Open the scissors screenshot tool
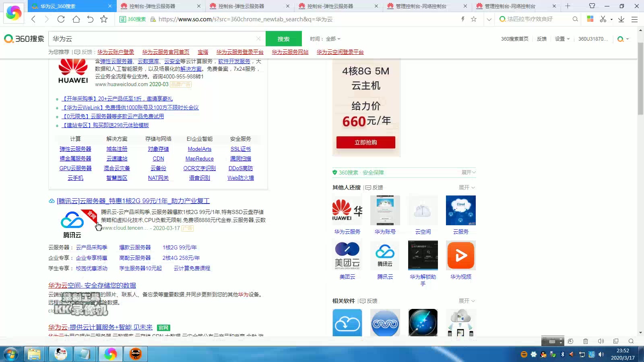 tap(603, 19)
